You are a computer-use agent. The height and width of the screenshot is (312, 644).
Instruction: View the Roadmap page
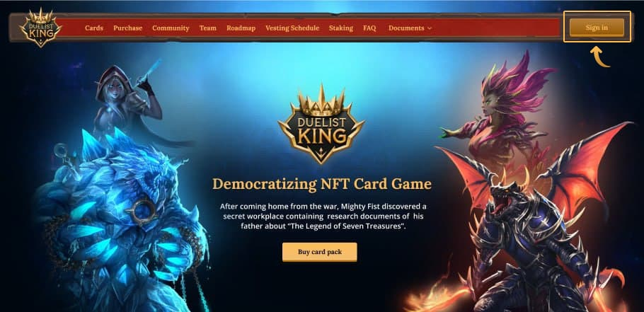[x=241, y=28]
